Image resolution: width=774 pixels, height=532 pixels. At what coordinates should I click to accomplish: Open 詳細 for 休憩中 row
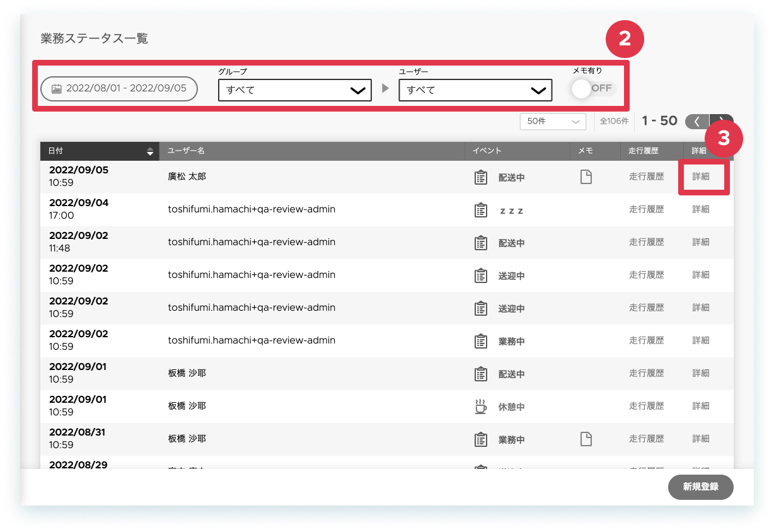point(701,407)
